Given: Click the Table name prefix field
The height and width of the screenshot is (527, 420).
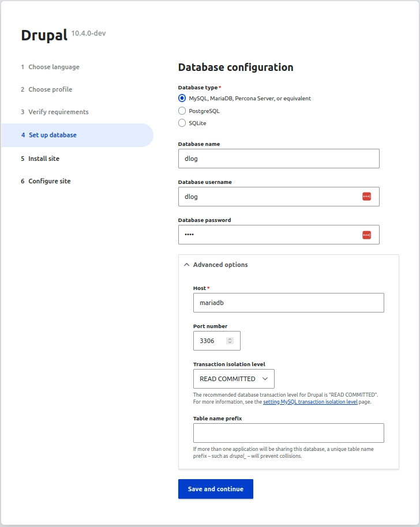Looking at the screenshot, I should tap(288, 433).
